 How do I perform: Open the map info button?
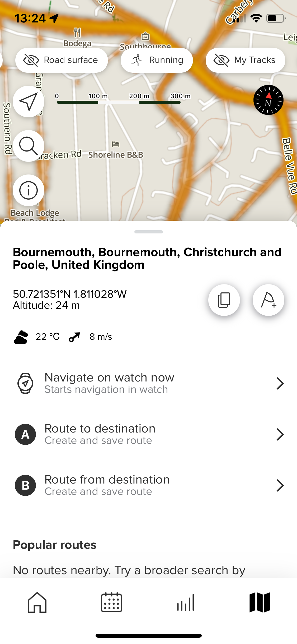[29, 190]
